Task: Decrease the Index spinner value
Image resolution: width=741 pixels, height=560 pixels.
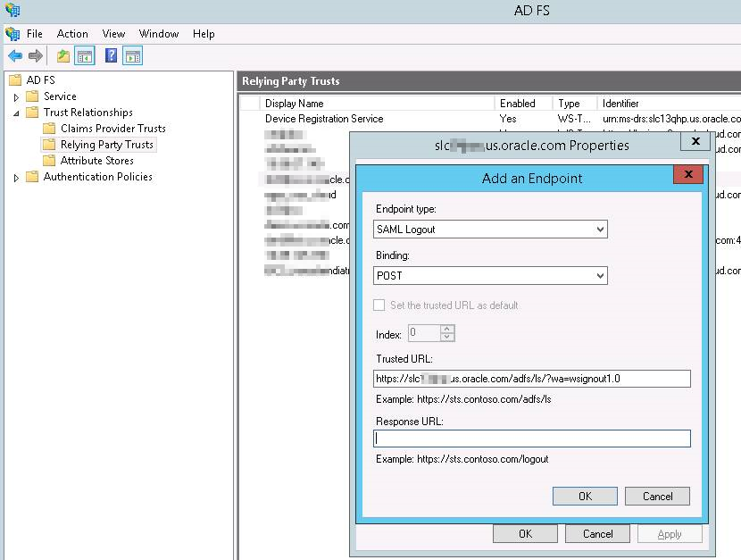Action: point(447,337)
